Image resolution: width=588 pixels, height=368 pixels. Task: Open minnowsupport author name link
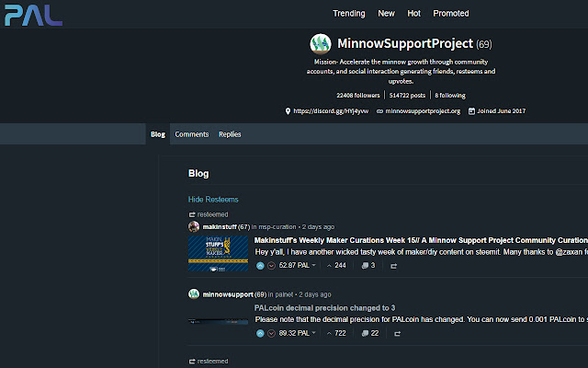[228, 294]
